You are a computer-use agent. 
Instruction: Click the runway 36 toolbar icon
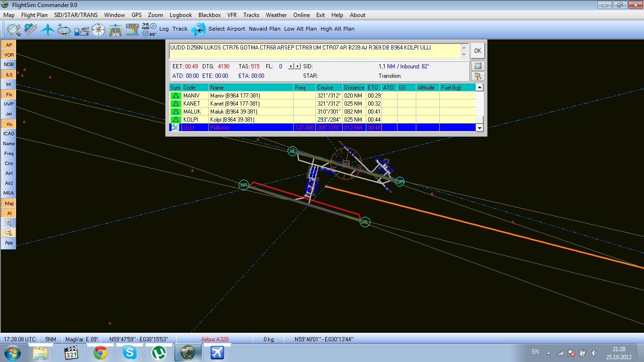[116, 30]
